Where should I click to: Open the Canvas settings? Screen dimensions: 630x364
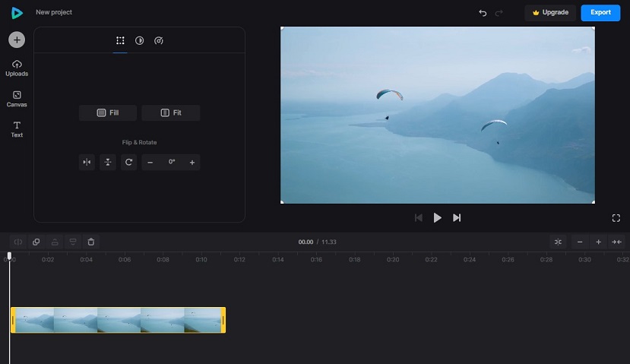click(x=17, y=99)
